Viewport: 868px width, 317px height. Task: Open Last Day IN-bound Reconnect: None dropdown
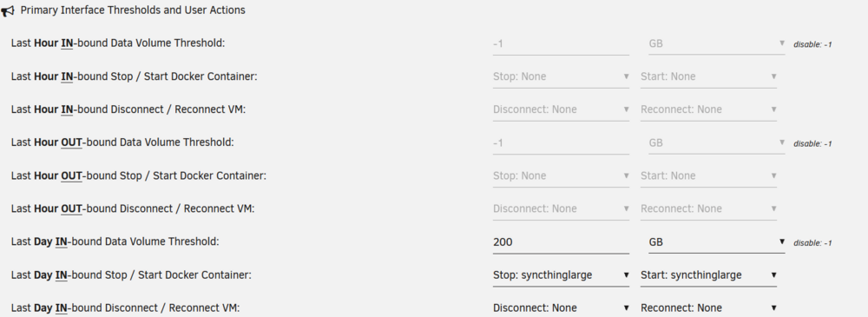tap(708, 307)
